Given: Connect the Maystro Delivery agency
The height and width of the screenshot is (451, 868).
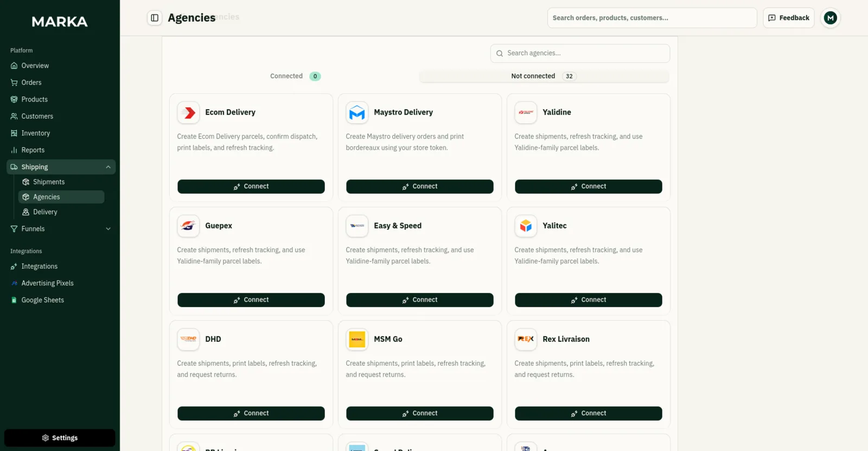Looking at the screenshot, I should 420,187.
